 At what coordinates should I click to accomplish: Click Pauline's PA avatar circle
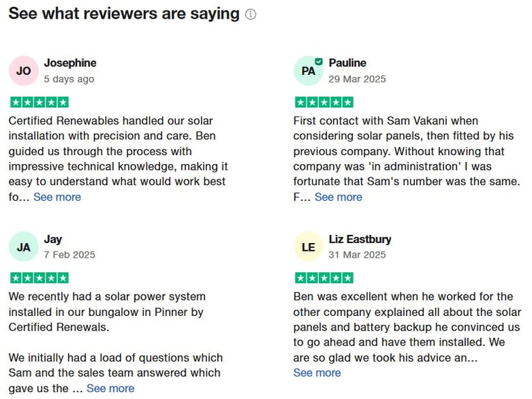(308, 71)
